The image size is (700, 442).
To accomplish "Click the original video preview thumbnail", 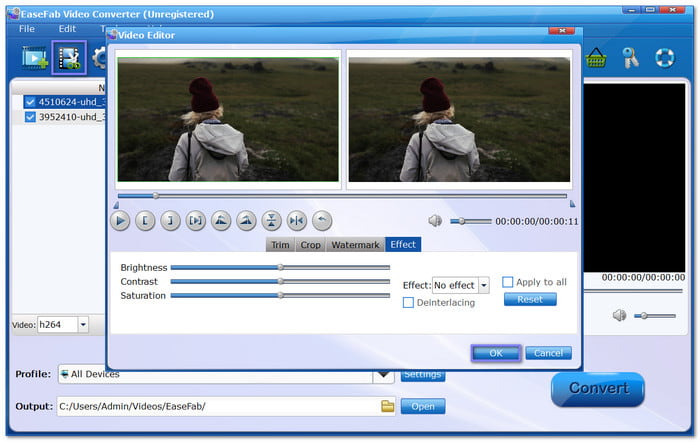I will [x=228, y=119].
